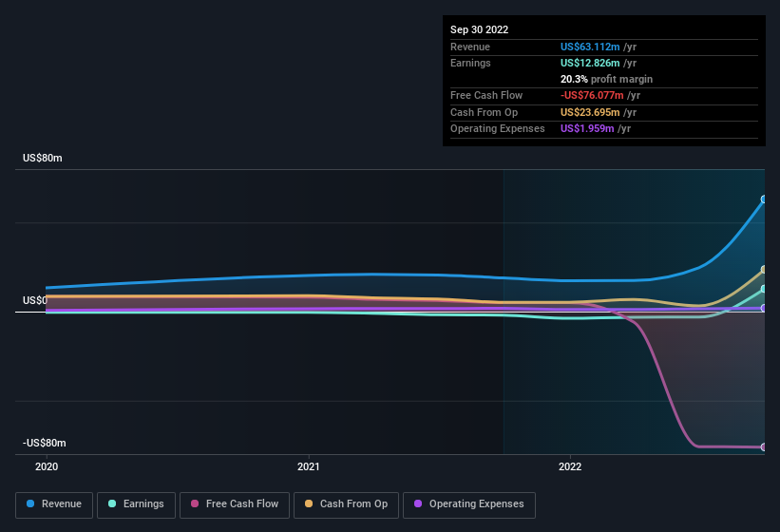The height and width of the screenshot is (532, 780).
Task: Toggle the Revenue legend button
Action: tap(54, 505)
